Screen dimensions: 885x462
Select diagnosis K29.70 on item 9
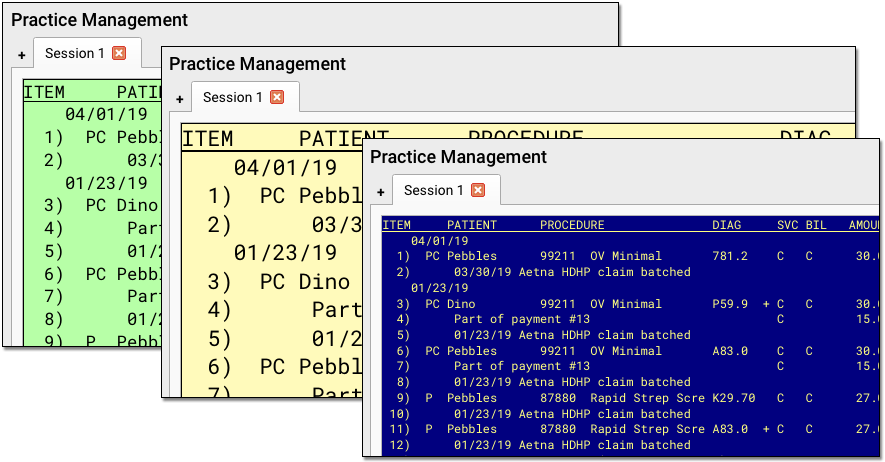tap(734, 398)
